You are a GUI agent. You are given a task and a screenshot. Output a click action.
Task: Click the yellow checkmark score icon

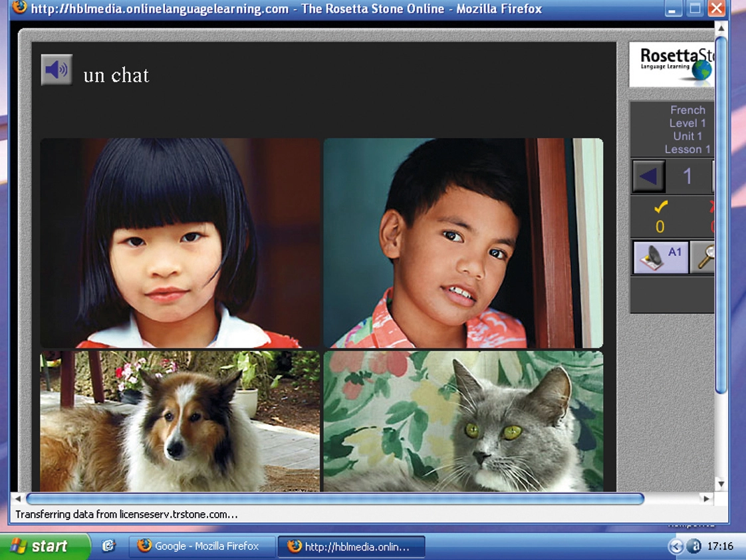pyautogui.click(x=660, y=207)
